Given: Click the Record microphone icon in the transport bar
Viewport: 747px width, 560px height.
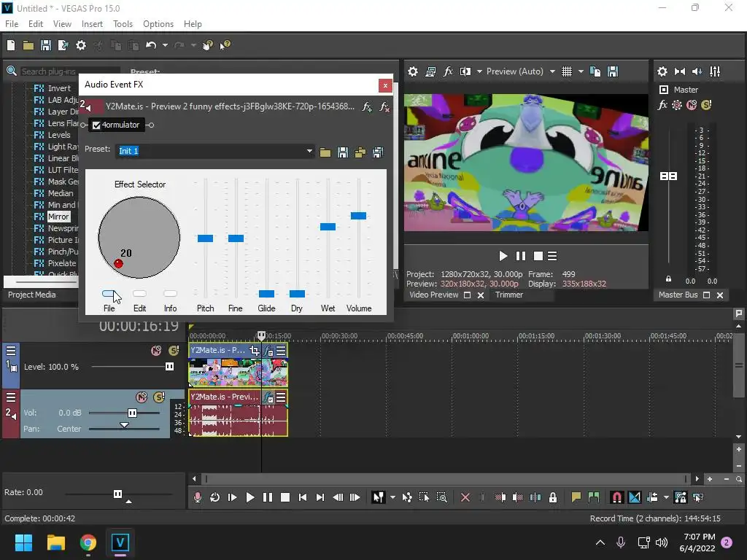Looking at the screenshot, I should [x=197, y=497].
